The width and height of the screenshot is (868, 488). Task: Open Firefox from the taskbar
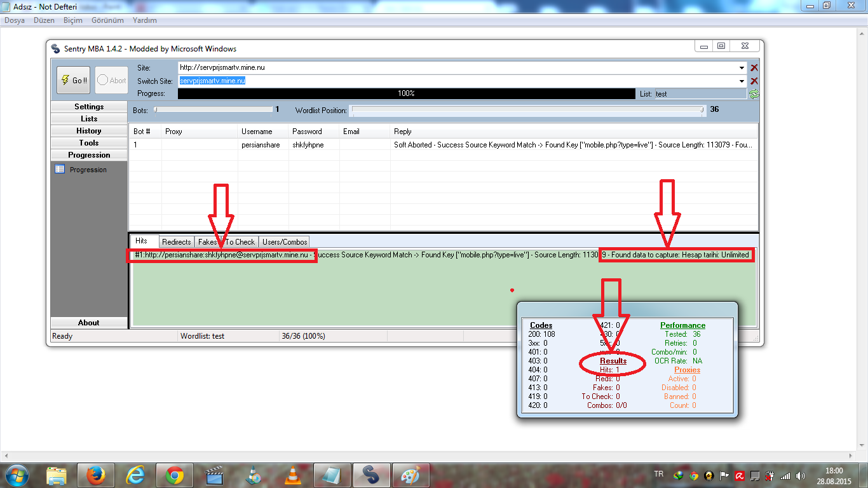coord(96,475)
